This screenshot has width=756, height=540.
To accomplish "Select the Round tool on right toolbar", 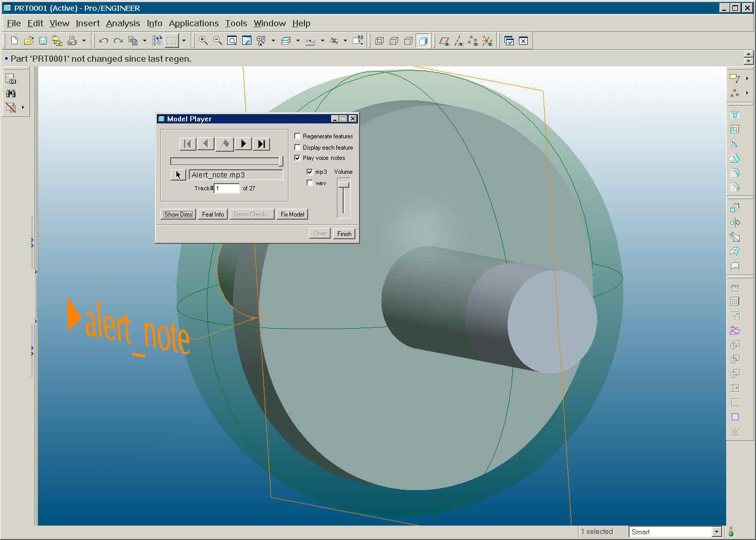I will point(735,173).
